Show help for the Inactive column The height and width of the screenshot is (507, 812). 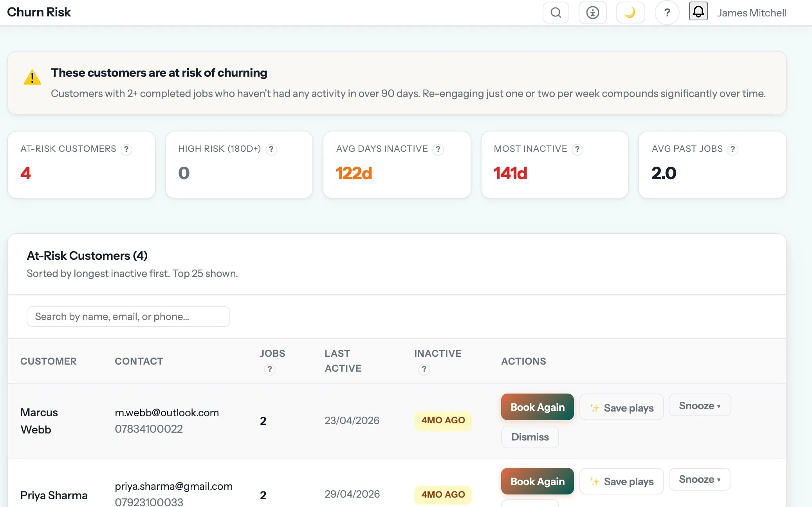click(x=424, y=369)
